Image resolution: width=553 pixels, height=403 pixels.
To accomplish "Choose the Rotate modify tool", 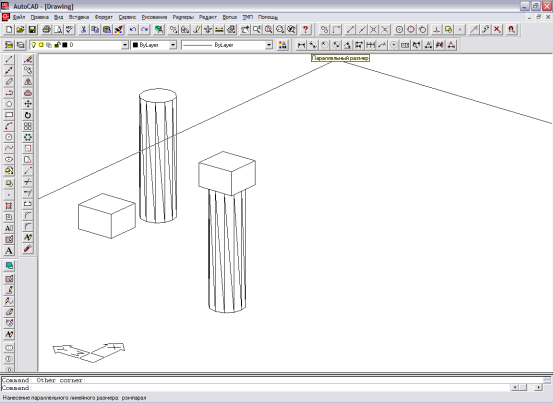I will tap(28, 115).
